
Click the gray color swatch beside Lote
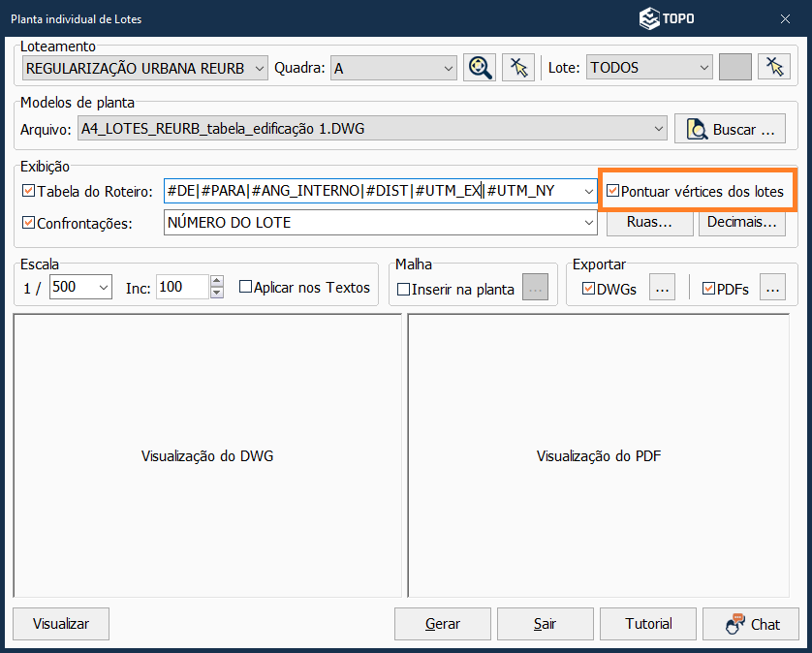click(x=735, y=67)
